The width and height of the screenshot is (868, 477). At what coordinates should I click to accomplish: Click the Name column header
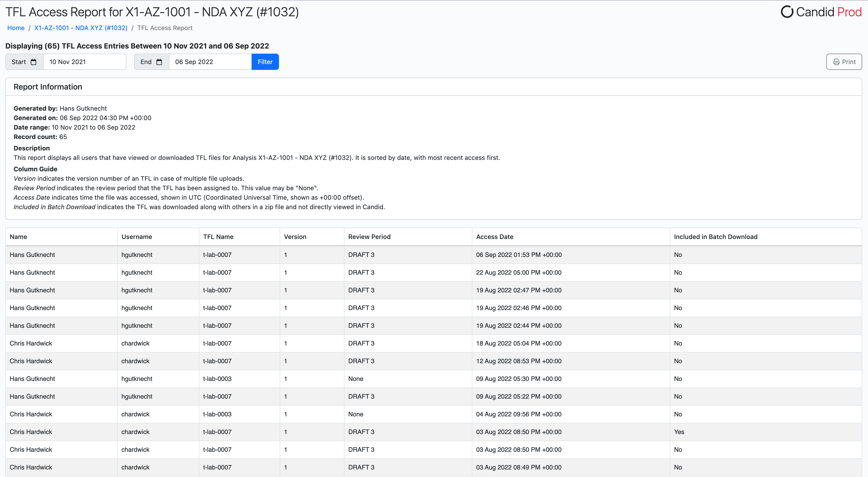point(18,237)
